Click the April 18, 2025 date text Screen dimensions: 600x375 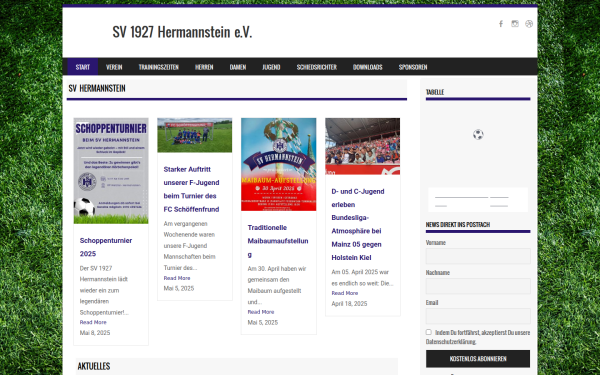pos(349,304)
